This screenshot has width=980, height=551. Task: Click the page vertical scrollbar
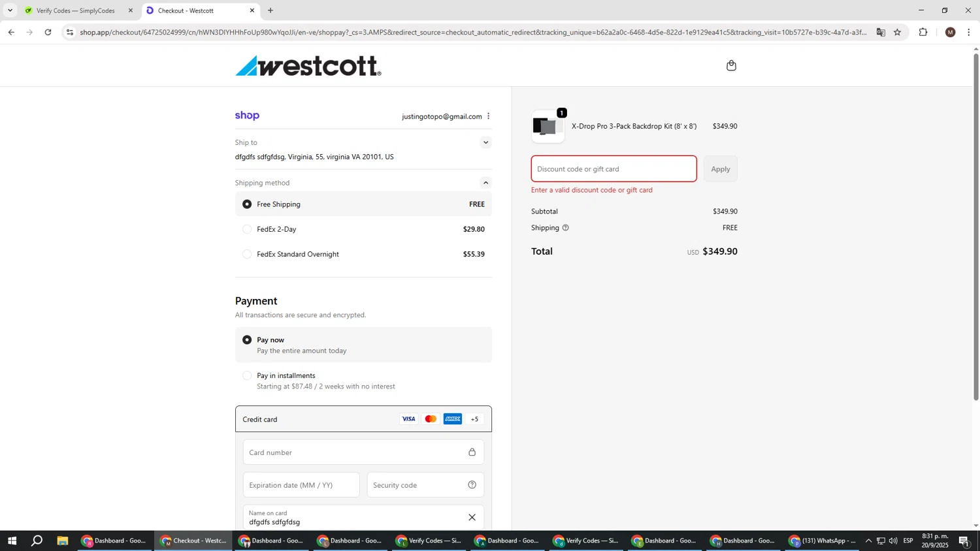(x=976, y=227)
